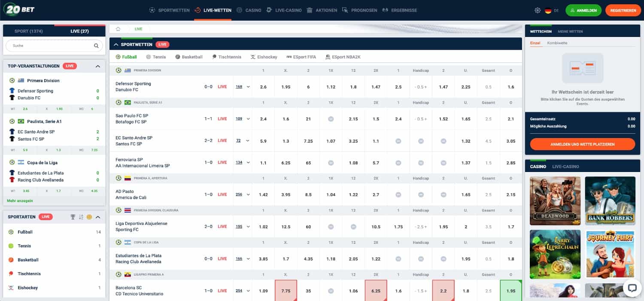Collapse the Sportwetten live section
This screenshot has height=301, width=644.
116,44
